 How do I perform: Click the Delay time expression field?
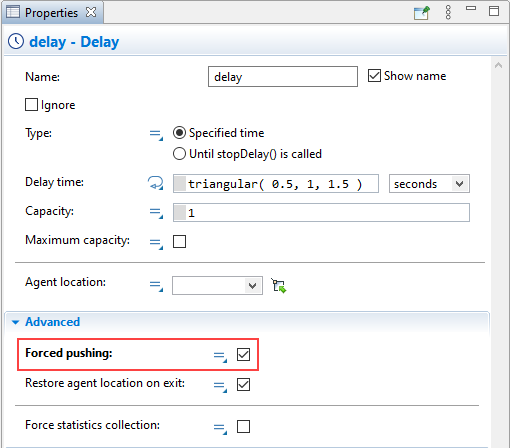tap(276, 184)
